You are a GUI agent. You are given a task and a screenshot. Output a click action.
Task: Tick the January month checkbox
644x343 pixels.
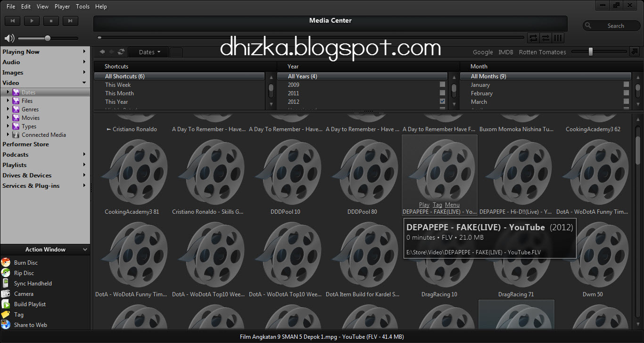(x=626, y=84)
